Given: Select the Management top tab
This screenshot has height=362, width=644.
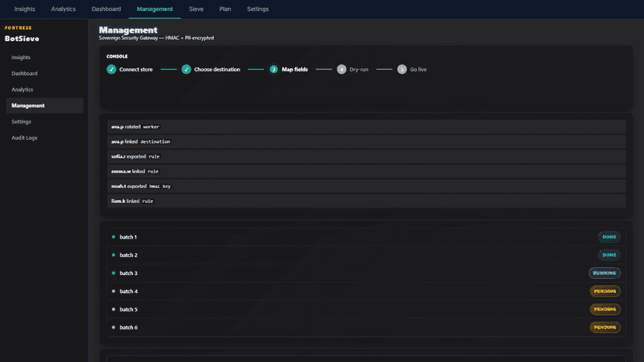Looking at the screenshot, I should pyautogui.click(x=155, y=9).
